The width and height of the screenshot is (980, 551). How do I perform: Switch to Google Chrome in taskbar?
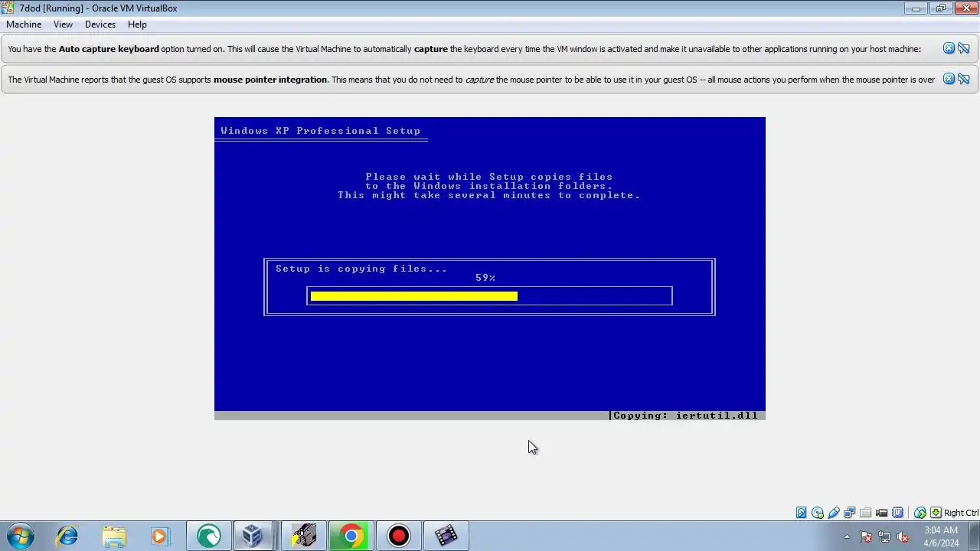click(351, 536)
